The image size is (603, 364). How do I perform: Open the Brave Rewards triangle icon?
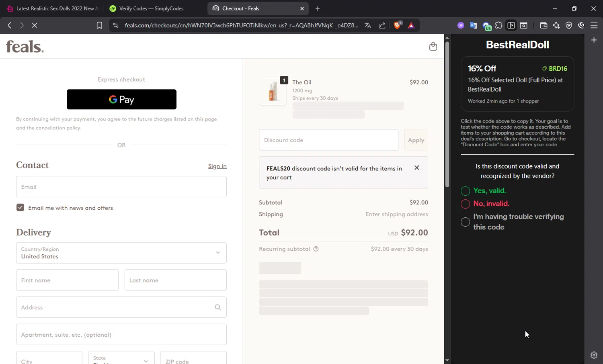coord(411,25)
